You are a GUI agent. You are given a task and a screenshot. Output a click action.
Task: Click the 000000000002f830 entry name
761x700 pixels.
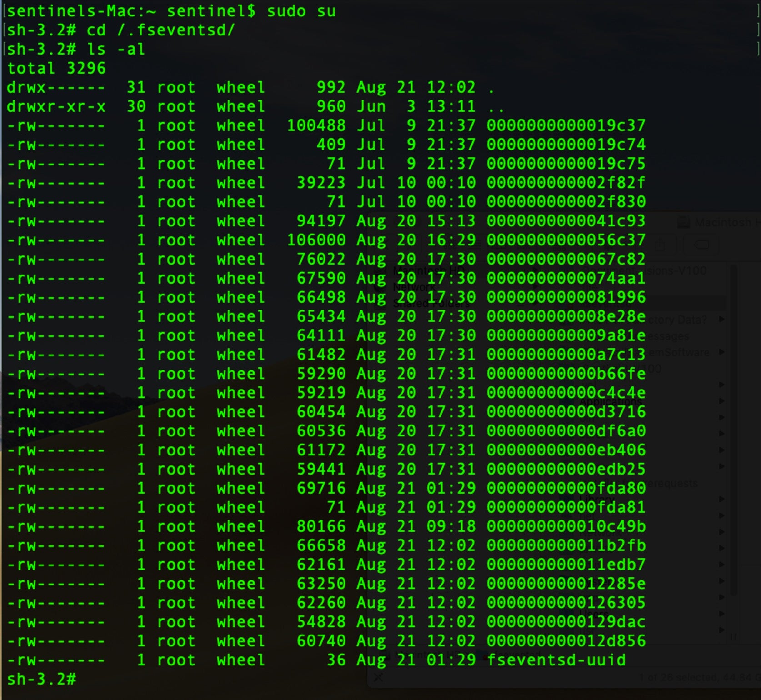coord(566,202)
